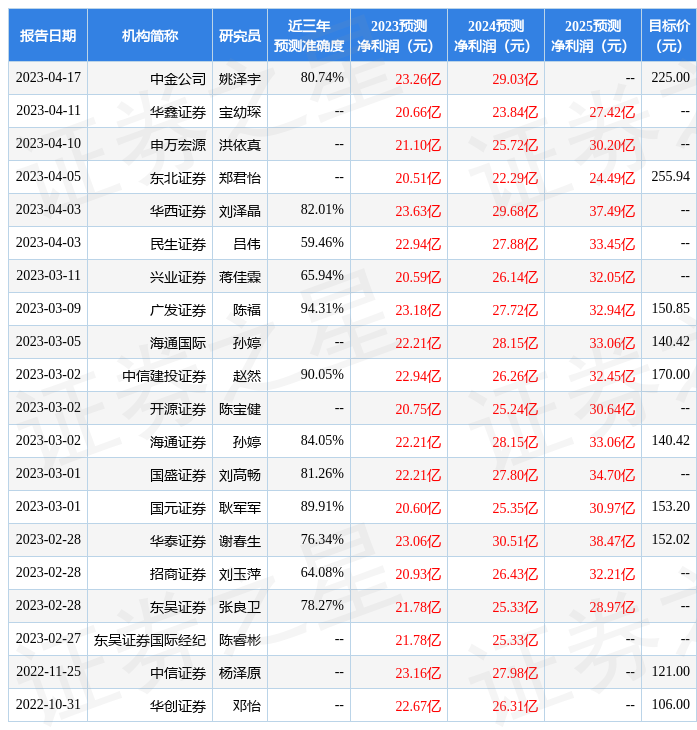Screen dimensions: 697x730
Task: Click researcher name 陈睿彬
Action: tap(240, 641)
